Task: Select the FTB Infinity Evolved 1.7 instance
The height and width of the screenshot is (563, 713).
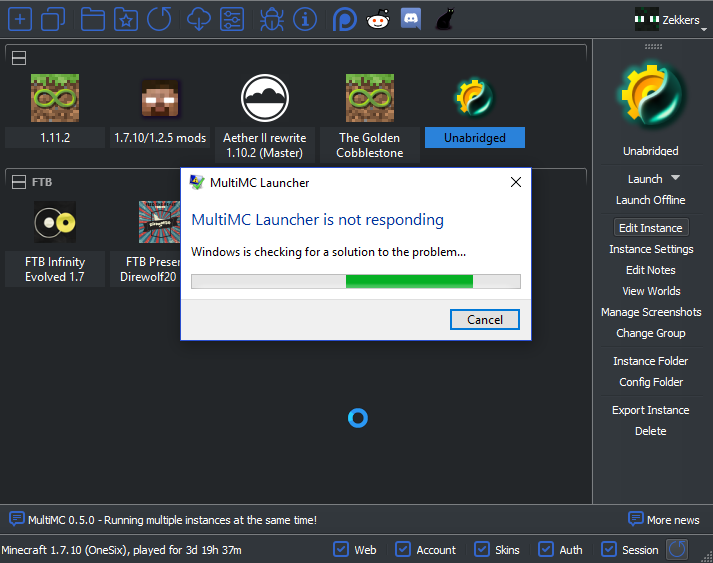Action: [55, 243]
